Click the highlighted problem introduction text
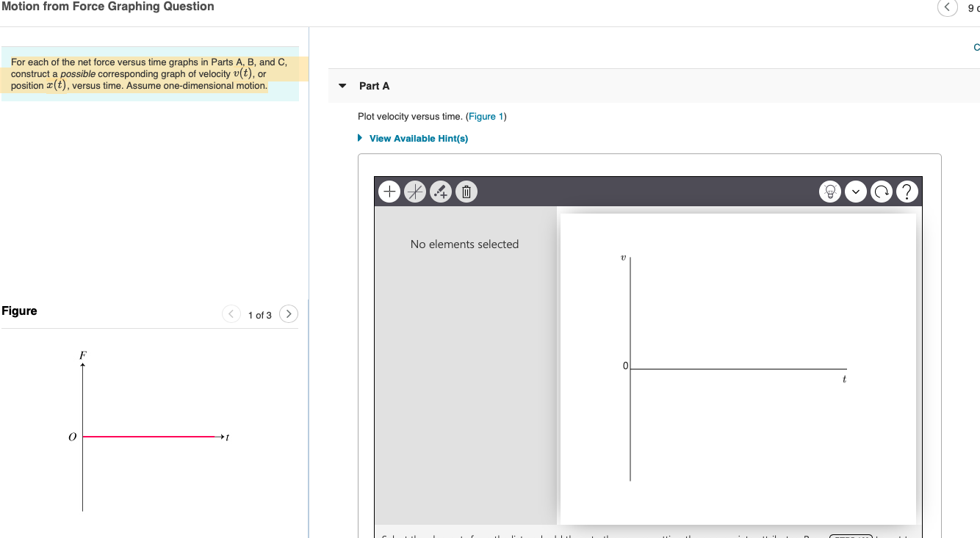Screen dimensions: 980x538 147,73
